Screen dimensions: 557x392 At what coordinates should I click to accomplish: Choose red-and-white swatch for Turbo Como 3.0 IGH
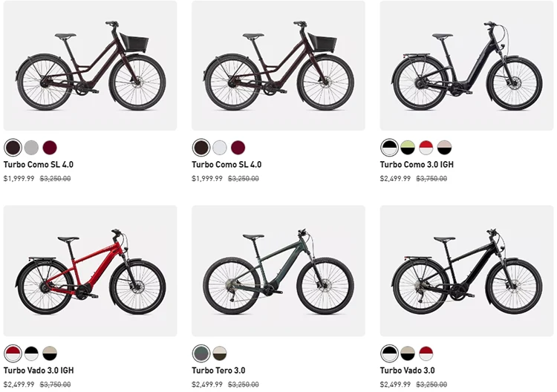click(426, 147)
